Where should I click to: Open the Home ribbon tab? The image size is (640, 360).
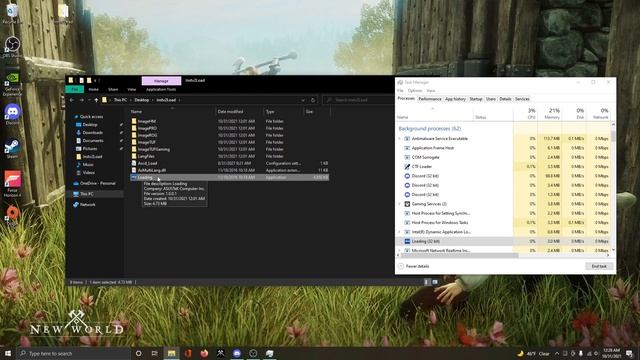point(93,89)
